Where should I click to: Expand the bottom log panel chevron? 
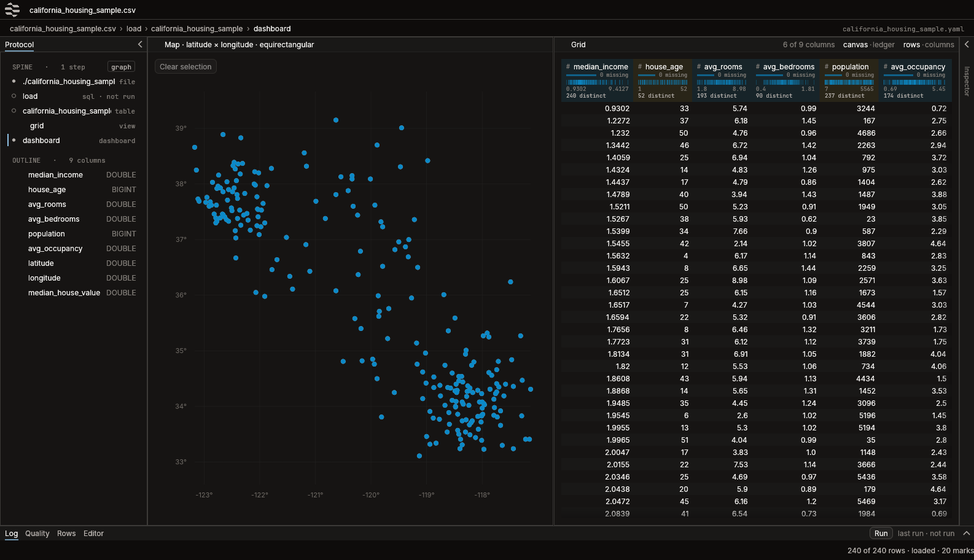[x=967, y=533]
